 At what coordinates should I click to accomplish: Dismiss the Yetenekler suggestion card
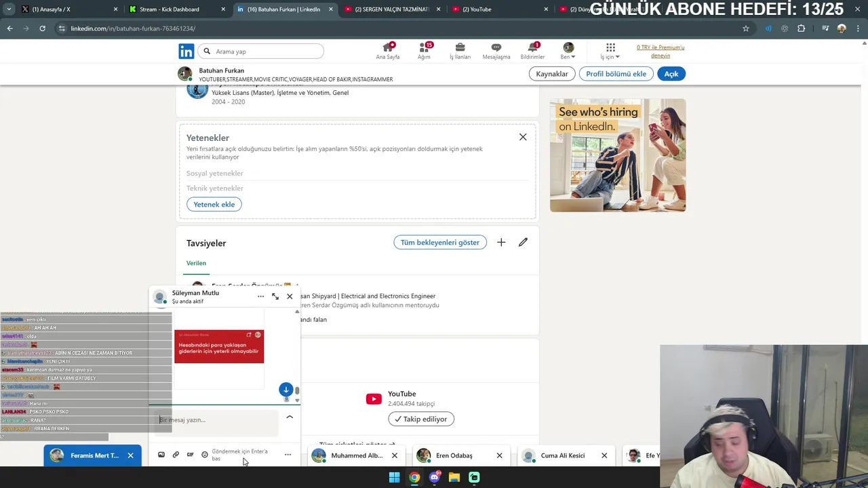tap(523, 137)
